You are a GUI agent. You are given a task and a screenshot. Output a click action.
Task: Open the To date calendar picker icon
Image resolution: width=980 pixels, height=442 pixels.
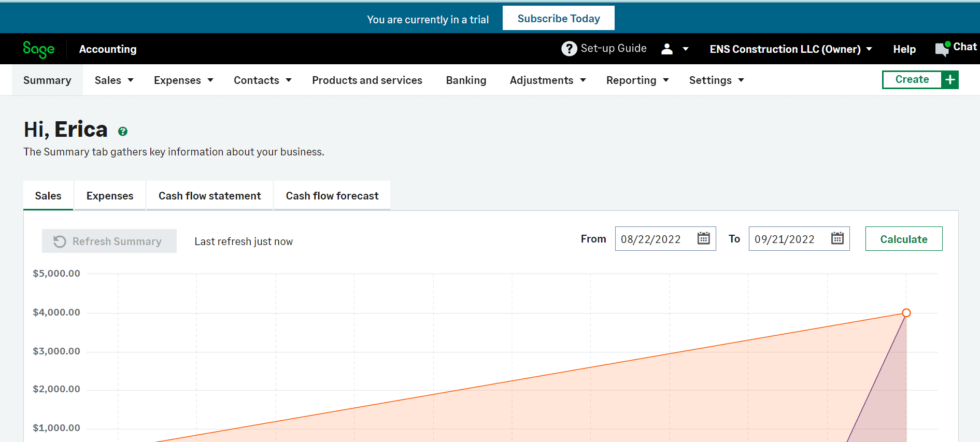point(837,238)
